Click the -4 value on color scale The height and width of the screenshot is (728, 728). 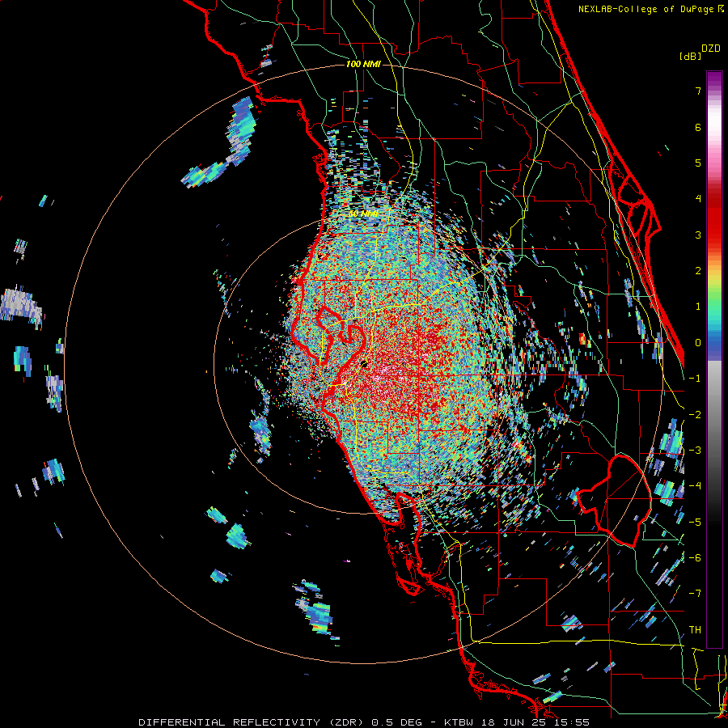(695, 486)
